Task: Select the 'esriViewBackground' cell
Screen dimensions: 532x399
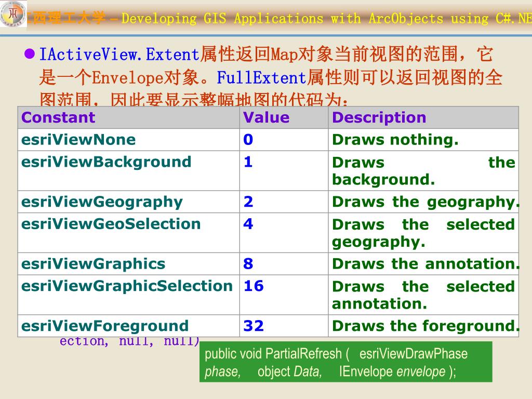Action: coord(129,170)
